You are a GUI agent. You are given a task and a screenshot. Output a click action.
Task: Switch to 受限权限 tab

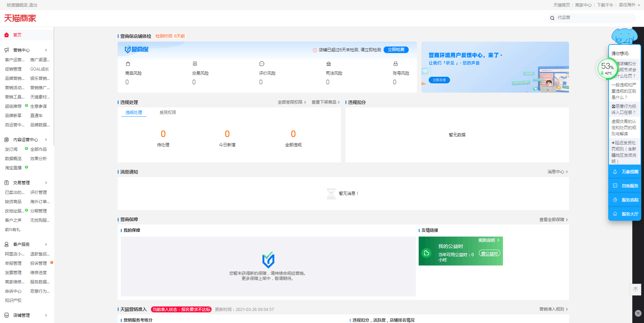(168, 113)
